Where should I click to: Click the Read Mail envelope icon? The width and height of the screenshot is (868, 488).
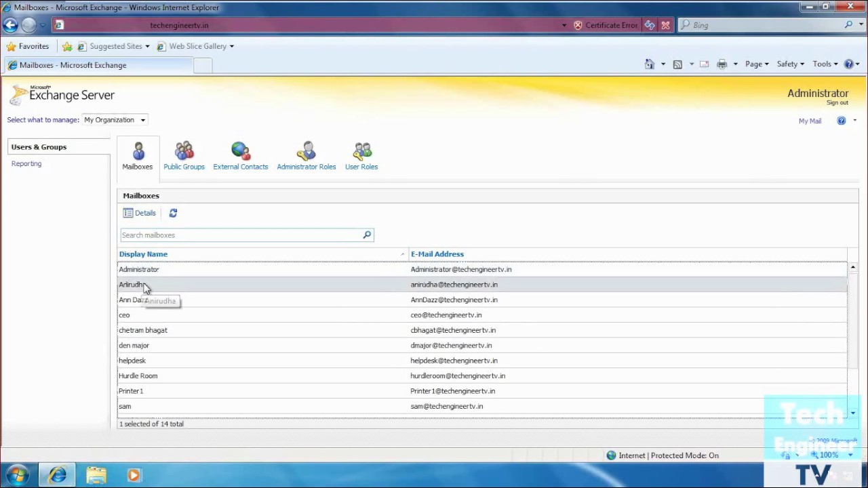click(704, 64)
